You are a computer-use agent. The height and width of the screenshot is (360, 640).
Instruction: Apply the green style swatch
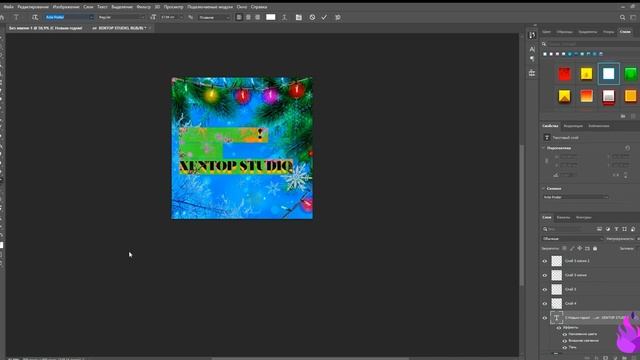630,74
